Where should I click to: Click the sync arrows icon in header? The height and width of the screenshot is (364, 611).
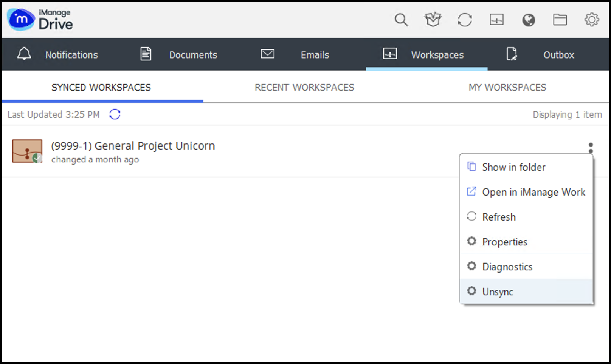pos(464,20)
